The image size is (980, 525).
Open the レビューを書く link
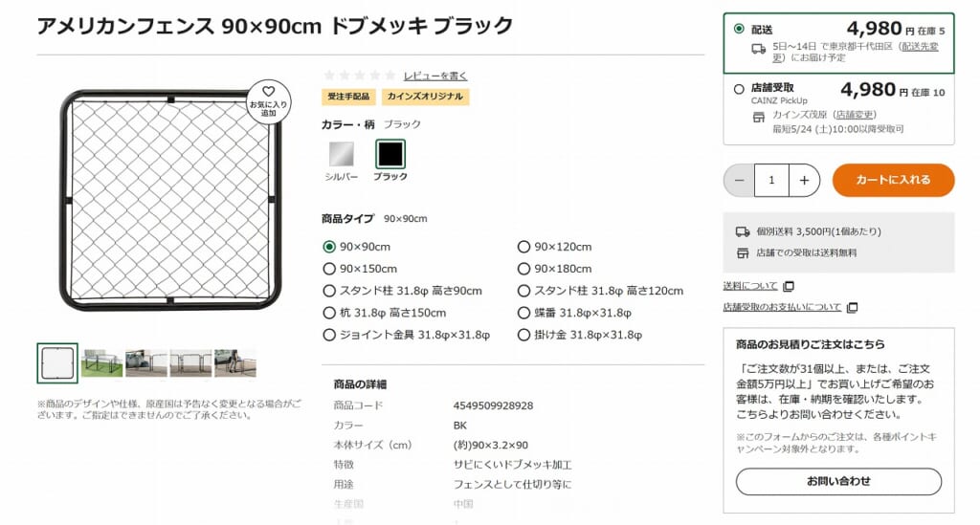pos(435,76)
